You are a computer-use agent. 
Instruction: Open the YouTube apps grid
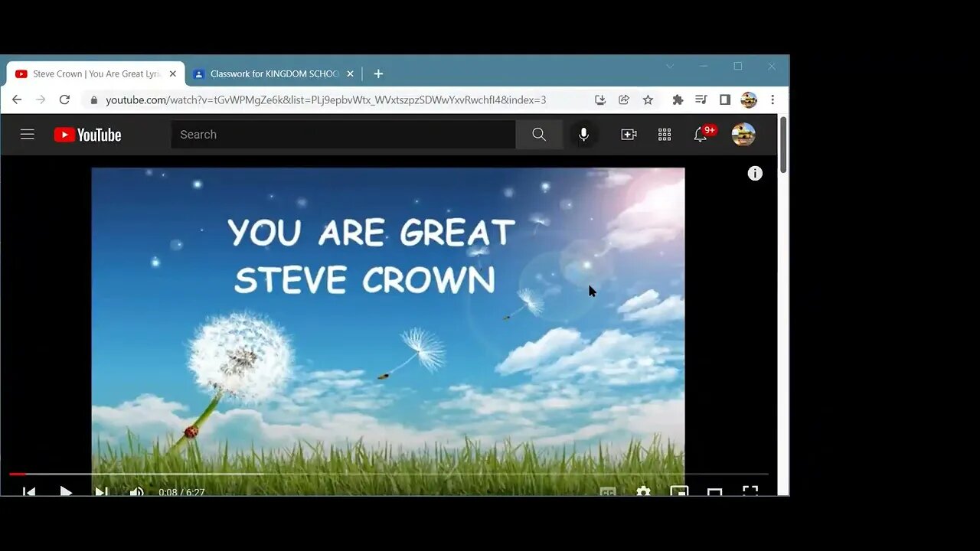tap(665, 135)
